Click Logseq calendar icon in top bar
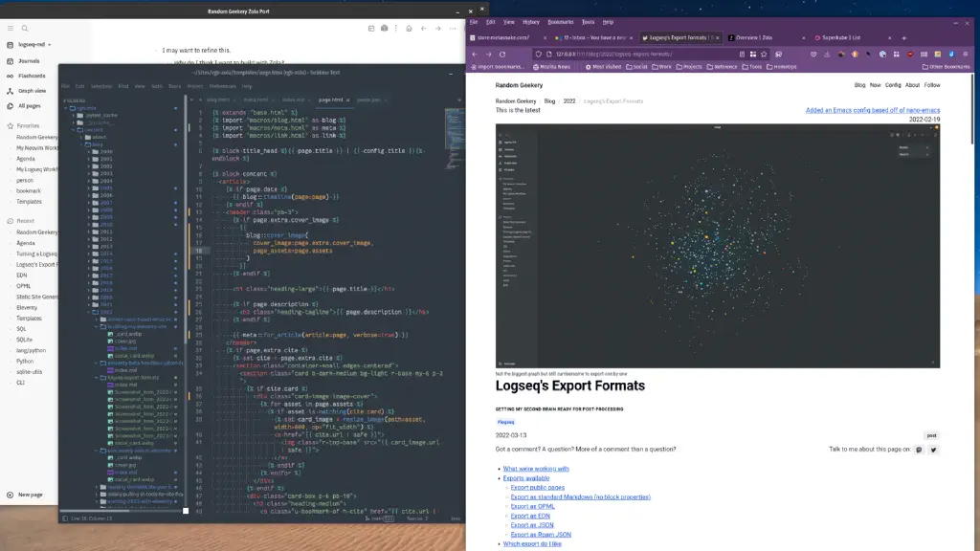Viewport: 980px width, 551px height. pyautogui.click(x=371, y=28)
